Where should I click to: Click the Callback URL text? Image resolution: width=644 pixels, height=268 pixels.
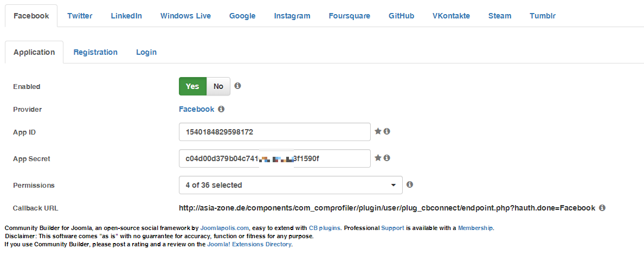tap(387, 208)
